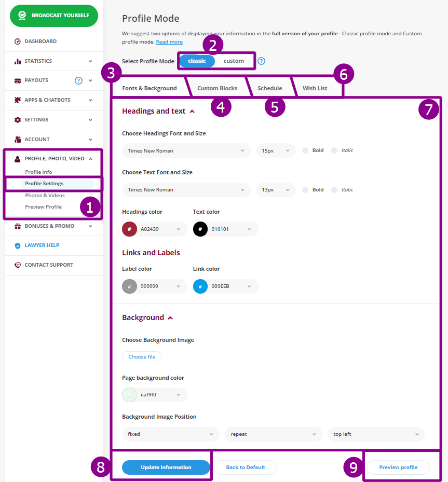Viewport: 448px width, 482px height.
Task: Enable Bold for headings font
Action: tap(305, 150)
